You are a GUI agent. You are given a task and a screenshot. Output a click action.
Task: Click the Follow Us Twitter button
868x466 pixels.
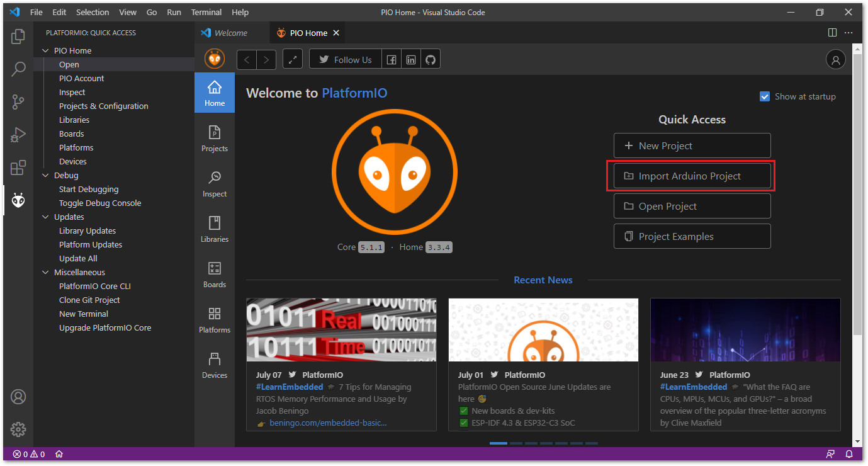pos(345,60)
